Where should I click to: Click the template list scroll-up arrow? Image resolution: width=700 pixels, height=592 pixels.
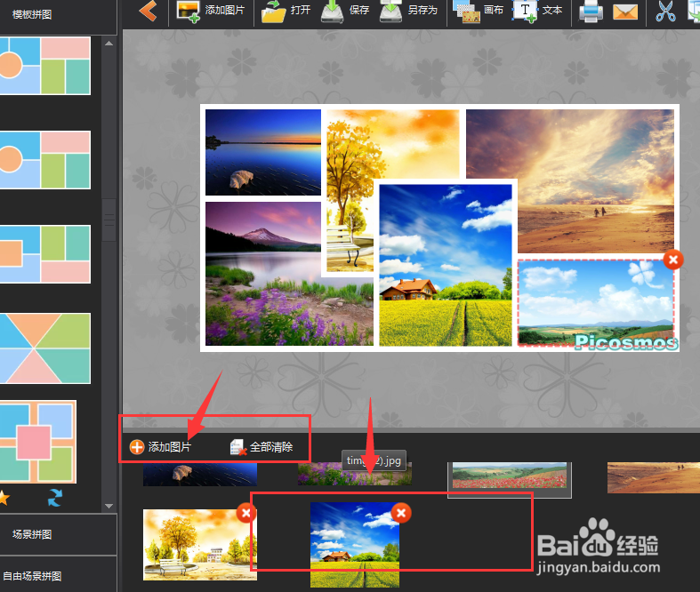click(x=109, y=44)
